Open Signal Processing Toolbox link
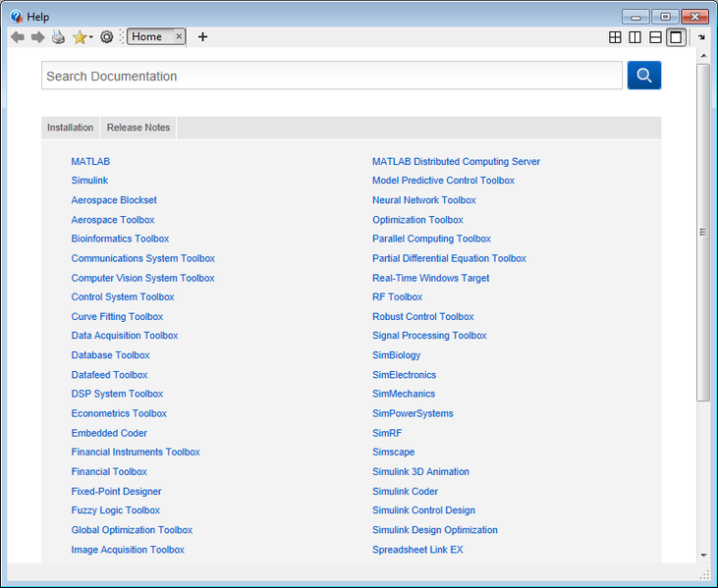The width and height of the screenshot is (718, 588). 429,336
